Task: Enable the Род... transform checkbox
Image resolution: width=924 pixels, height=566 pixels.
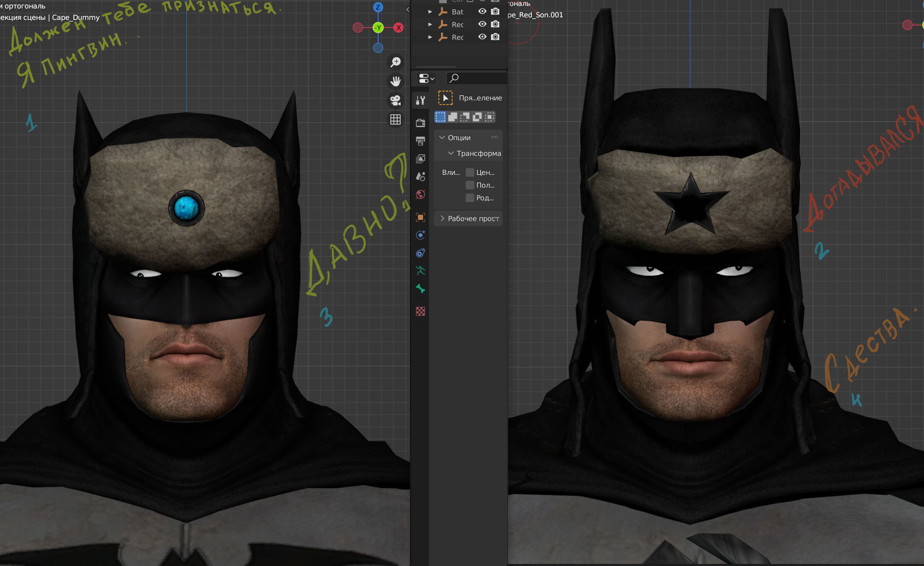Action: 470,198
